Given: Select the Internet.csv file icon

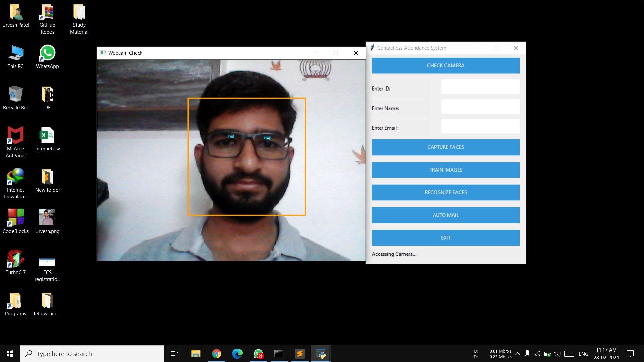Looking at the screenshot, I should pos(47,136).
